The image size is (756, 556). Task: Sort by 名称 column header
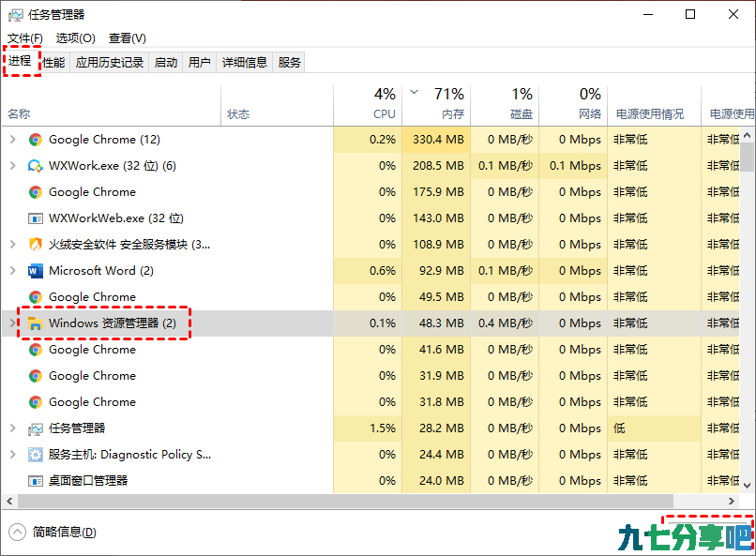[x=112, y=106]
